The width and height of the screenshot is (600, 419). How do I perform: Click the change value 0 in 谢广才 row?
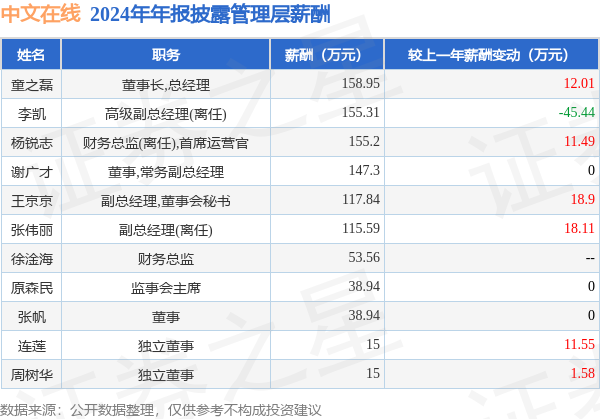(591, 170)
